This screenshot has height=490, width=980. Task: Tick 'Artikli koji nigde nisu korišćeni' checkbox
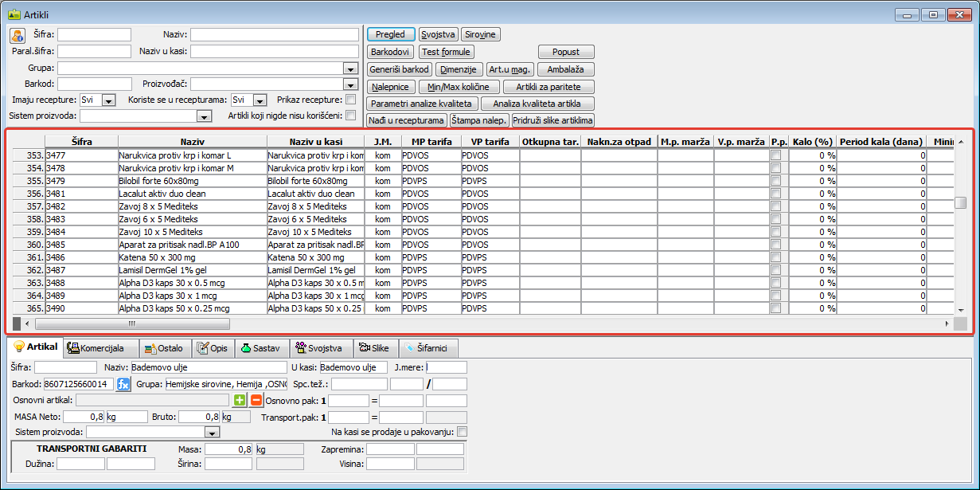click(x=351, y=116)
